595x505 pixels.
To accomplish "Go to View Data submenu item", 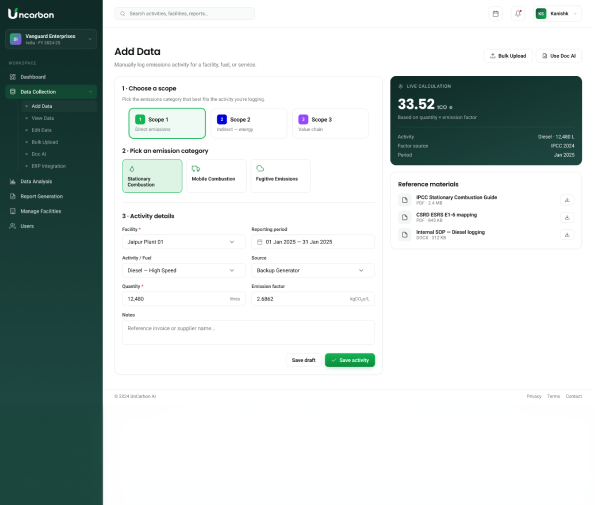I will 42,118.
